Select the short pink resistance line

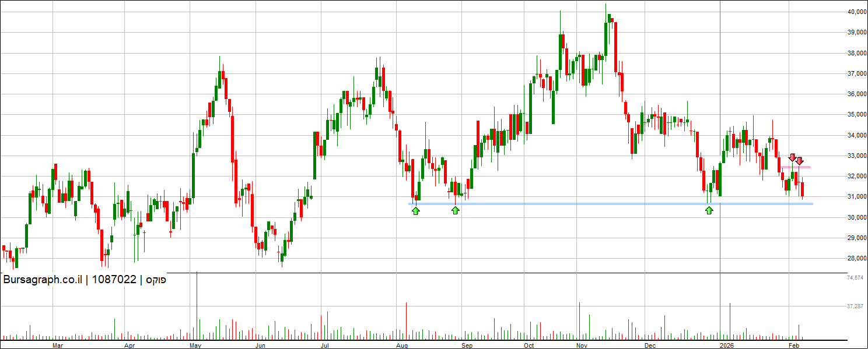[796, 168]
